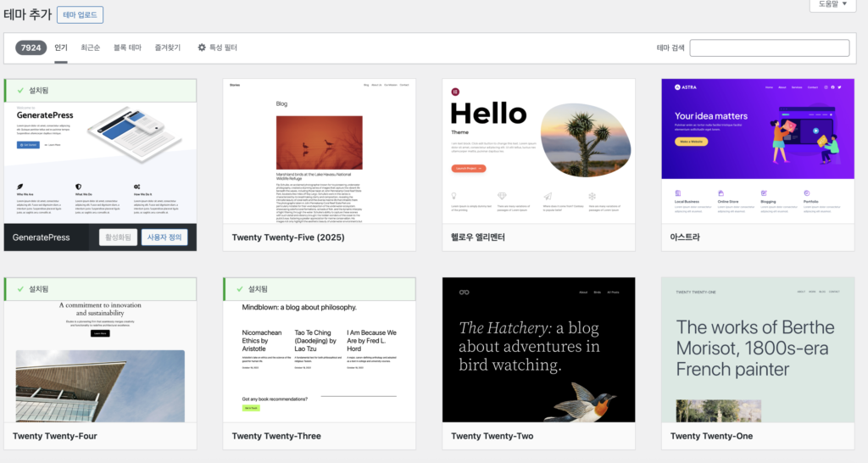Image resolution: width=868 pixels, height=463 pixels.
Task: Click the Twenty Twenty-One theme name
Action: [711, 436]
